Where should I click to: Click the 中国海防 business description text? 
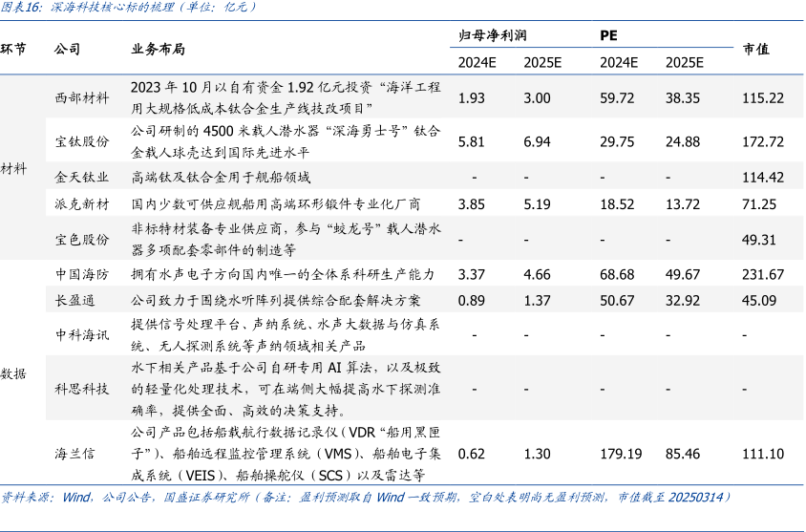tap(283, 274)
